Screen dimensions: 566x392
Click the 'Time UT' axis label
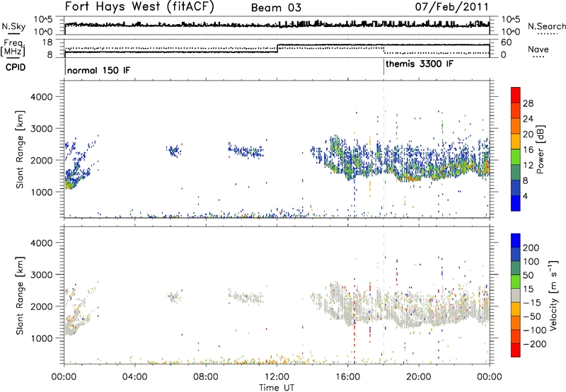click(x=277, y=388)
